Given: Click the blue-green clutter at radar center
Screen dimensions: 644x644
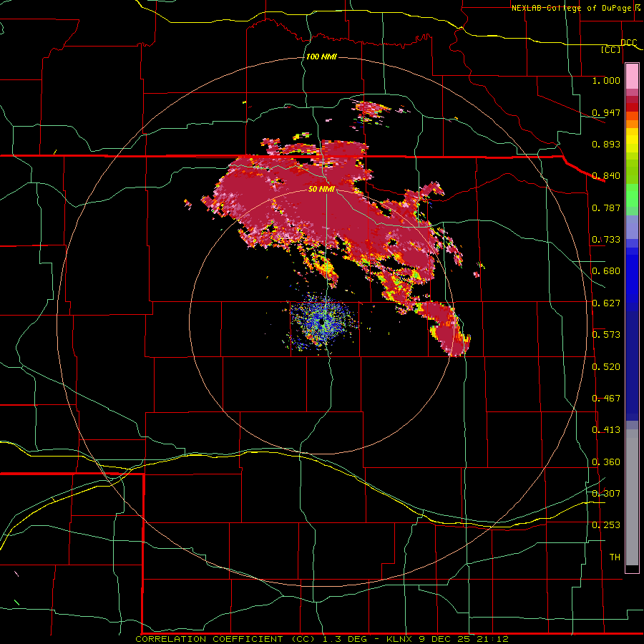Looking at the screenshot, I should (x=323, y=321).
